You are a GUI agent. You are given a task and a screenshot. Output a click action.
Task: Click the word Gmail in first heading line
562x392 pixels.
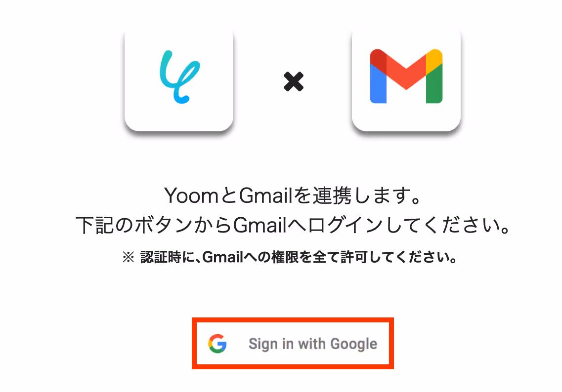pyautogui.click(x=265, y=196)
